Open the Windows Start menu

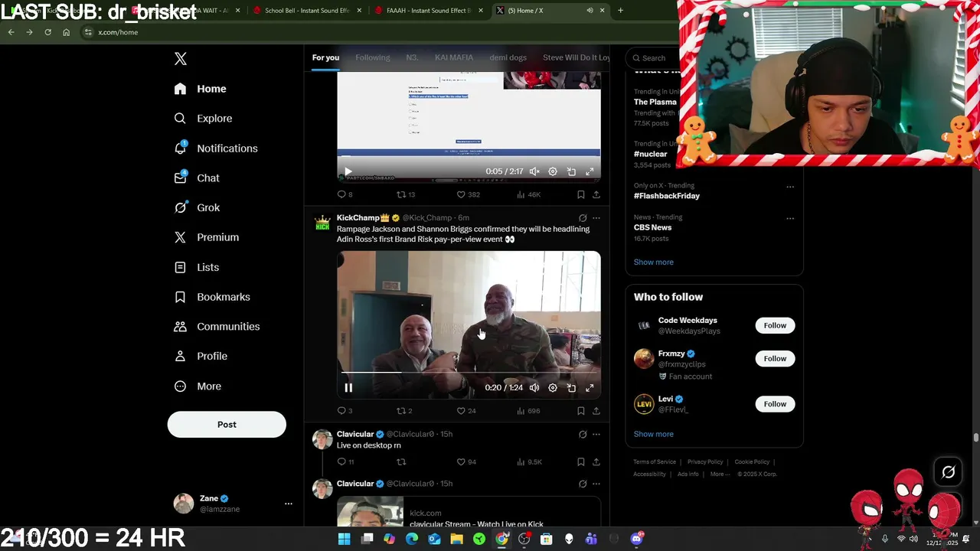coord(345,539)
